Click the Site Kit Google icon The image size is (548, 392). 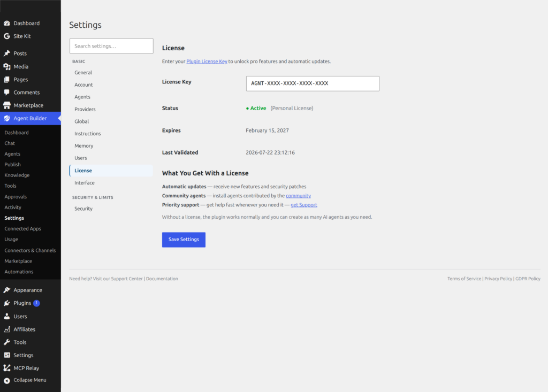tap(6, 36)
